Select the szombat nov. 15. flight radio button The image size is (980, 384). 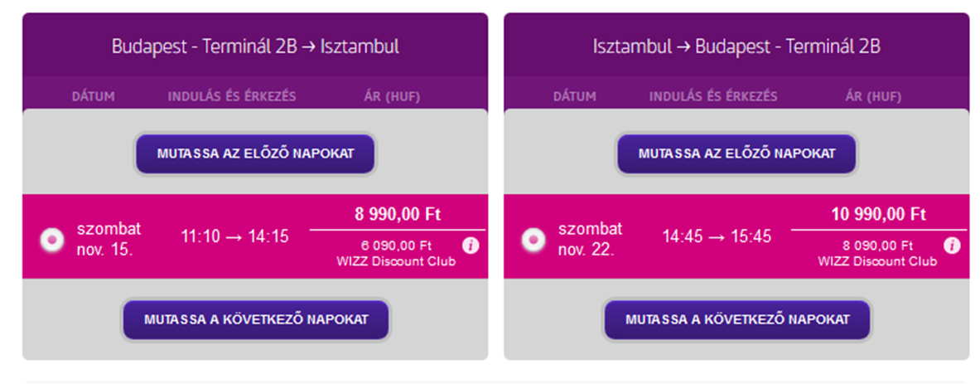tap(52, 240)
